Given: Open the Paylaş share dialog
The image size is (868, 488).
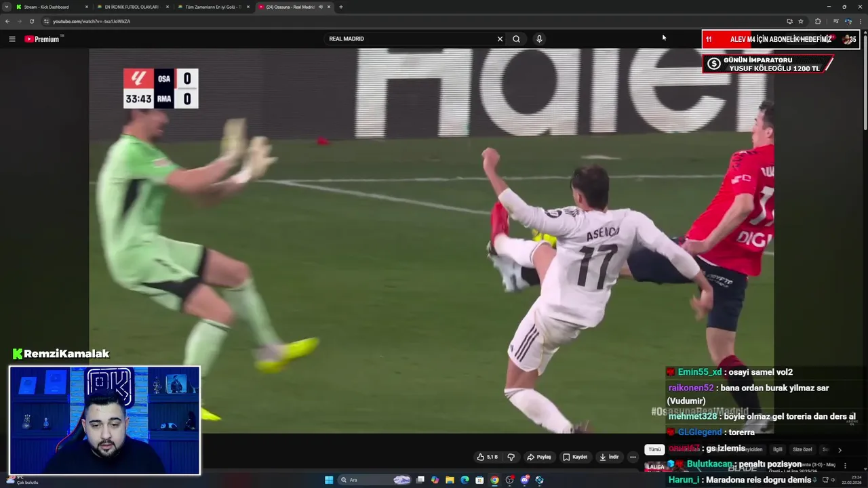Looking at the screenshot, I should click(x=539, y=457).
